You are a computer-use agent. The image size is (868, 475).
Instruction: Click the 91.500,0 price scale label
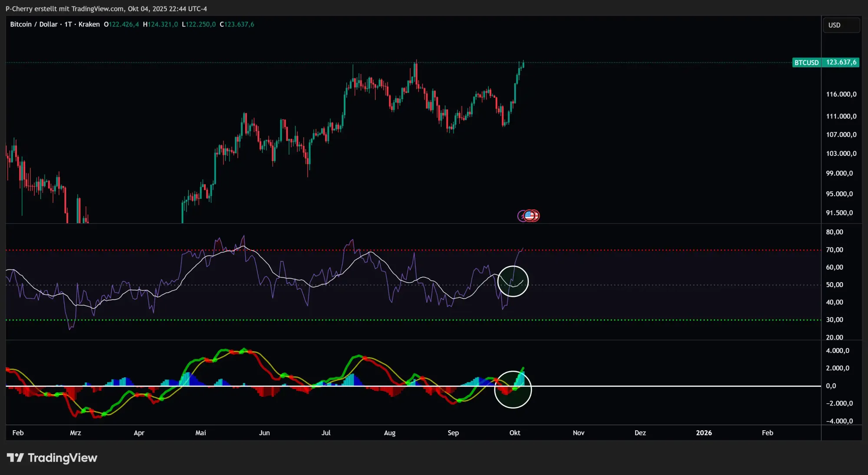pyautogui.click(x=839, y=213)
